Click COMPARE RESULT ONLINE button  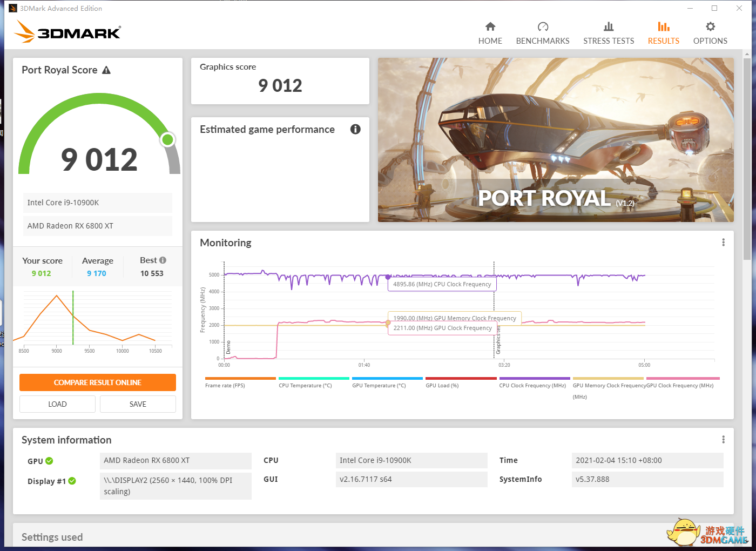point(98,382)
